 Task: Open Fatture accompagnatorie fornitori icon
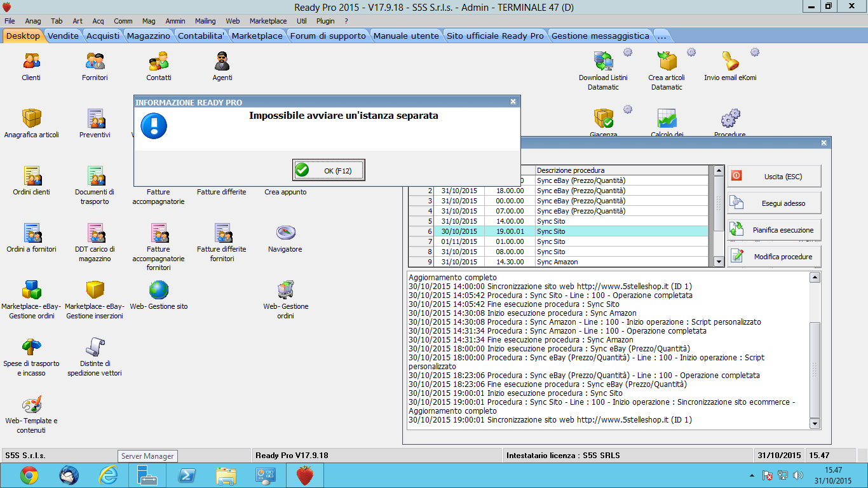158,233
